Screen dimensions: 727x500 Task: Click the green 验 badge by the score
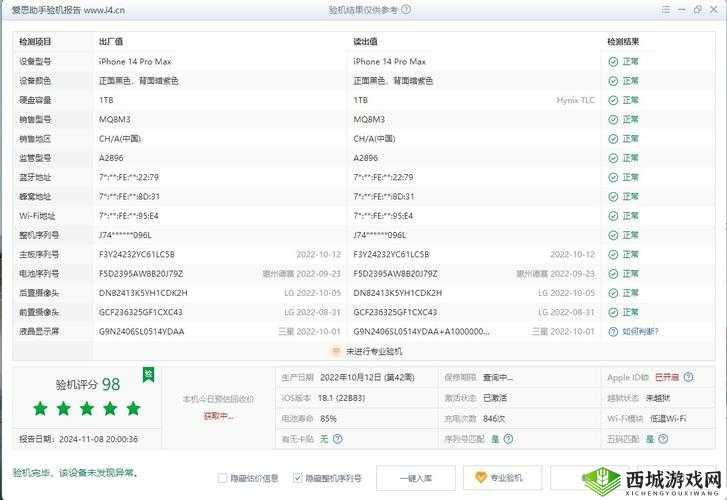coord(148,375)
